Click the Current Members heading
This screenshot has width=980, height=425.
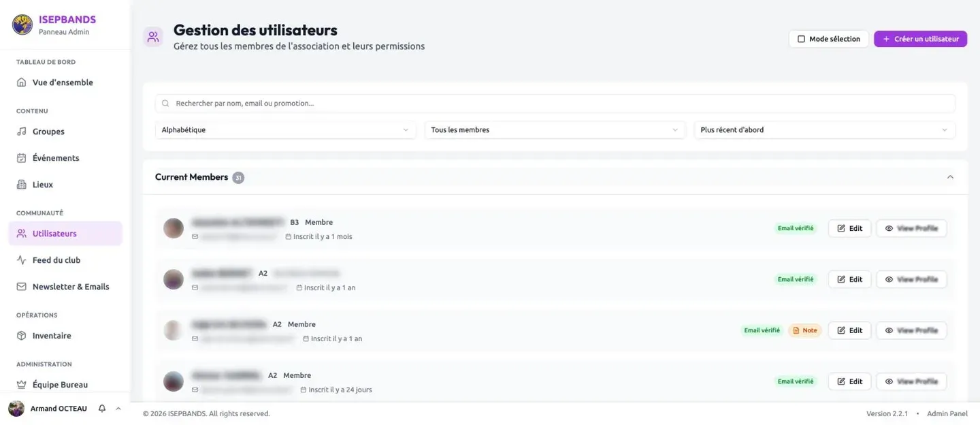191,177
